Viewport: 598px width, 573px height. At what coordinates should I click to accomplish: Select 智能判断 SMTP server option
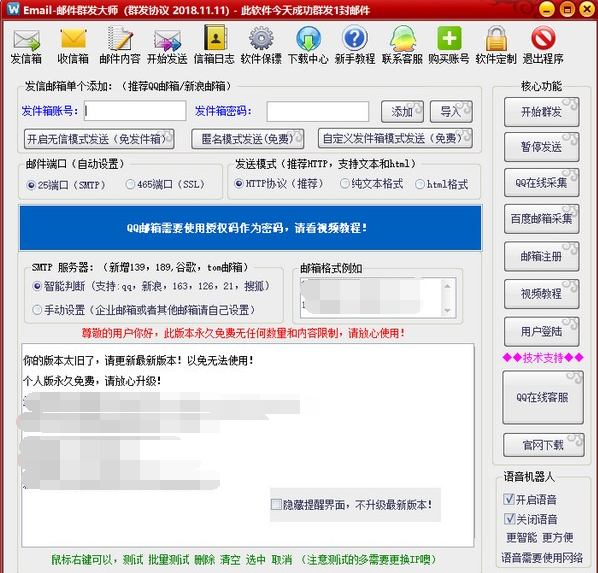click(x=37, y=286)
